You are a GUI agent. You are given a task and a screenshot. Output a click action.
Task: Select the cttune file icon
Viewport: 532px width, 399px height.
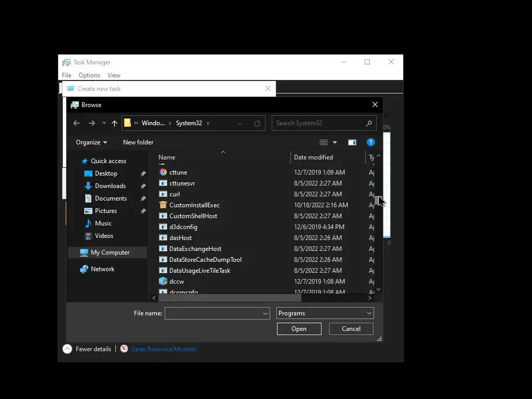(163, 172)
